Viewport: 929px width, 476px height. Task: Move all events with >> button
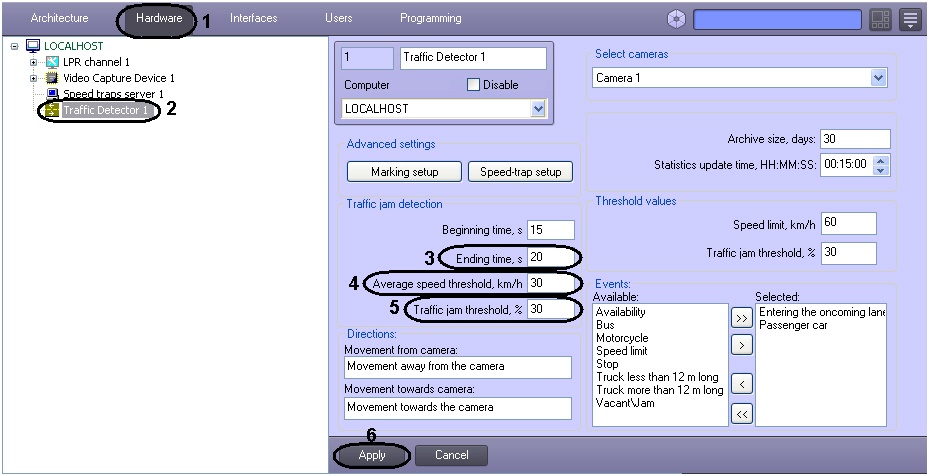(741, 318)
